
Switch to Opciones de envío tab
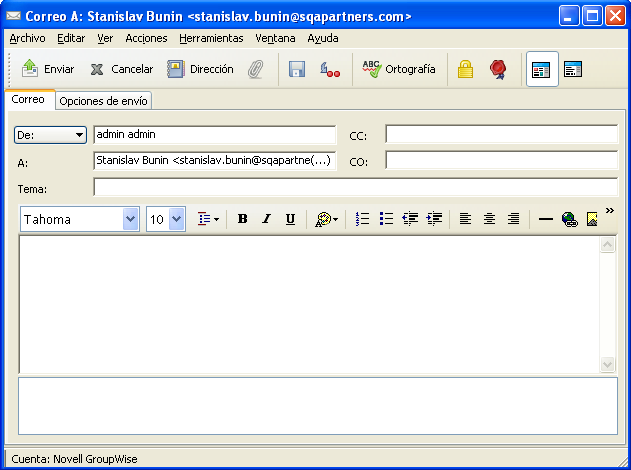click(103, 101)
